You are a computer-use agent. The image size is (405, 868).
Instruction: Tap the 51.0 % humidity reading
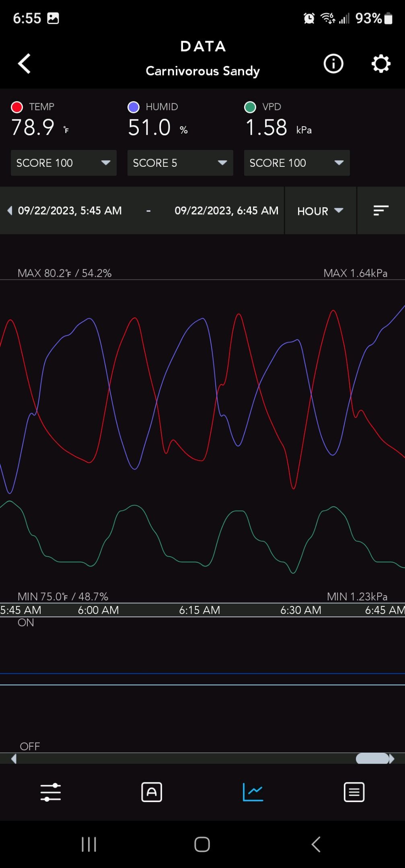[x=158, y=128]
